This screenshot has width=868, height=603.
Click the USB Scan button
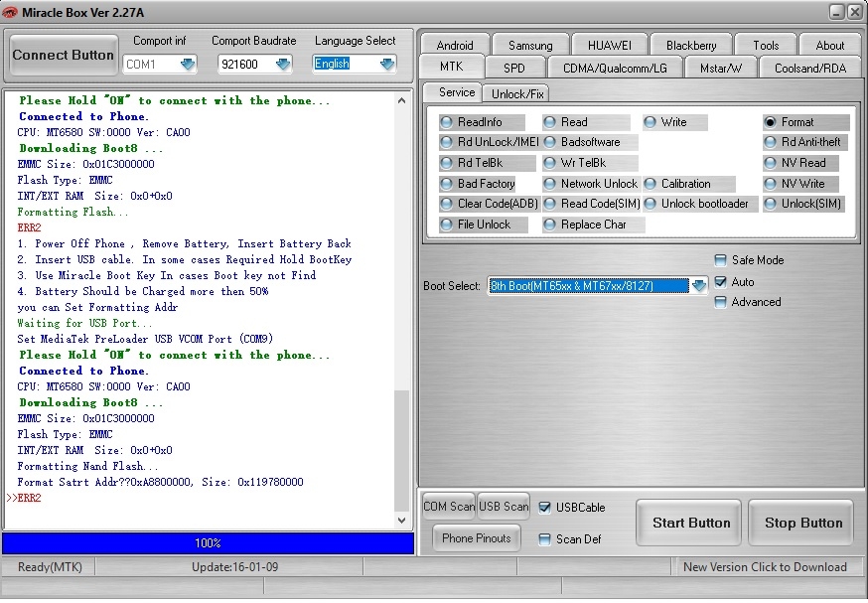click(504, 506)
